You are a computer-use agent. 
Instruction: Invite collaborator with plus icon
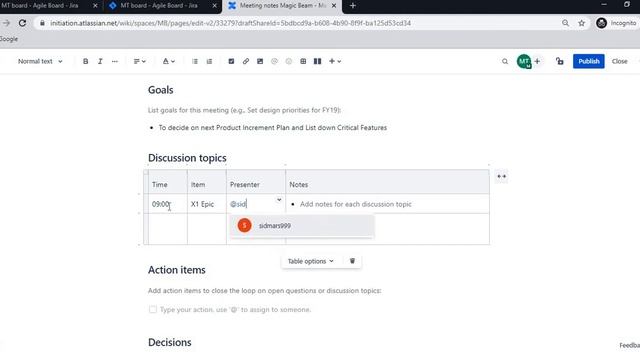click(537, 61)
